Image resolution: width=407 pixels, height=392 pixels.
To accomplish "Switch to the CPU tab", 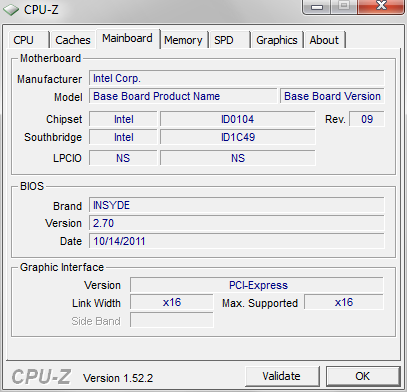I will 28,40.
